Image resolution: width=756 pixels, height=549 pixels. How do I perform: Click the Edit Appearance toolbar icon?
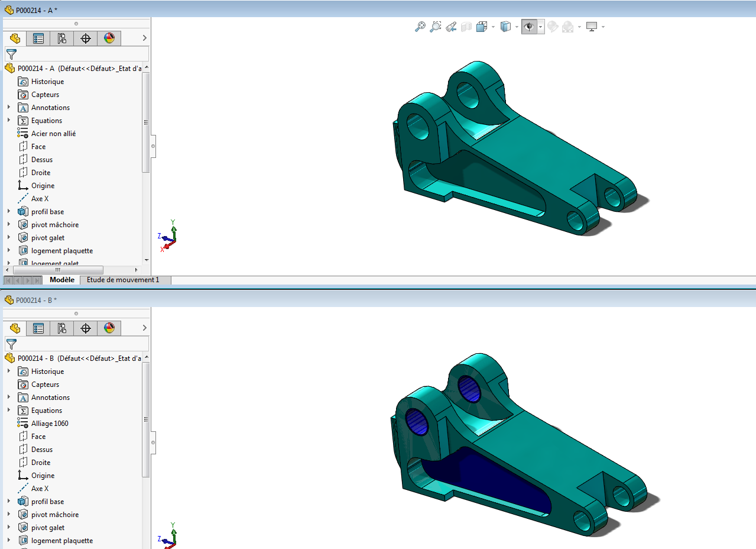553,27
